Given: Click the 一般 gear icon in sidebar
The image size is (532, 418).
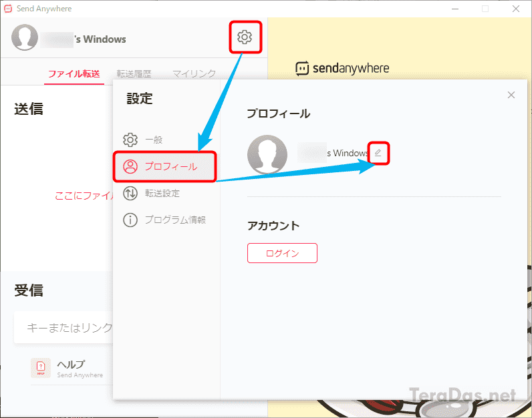Looking at the screenshot, I should (x=130, y=140).
